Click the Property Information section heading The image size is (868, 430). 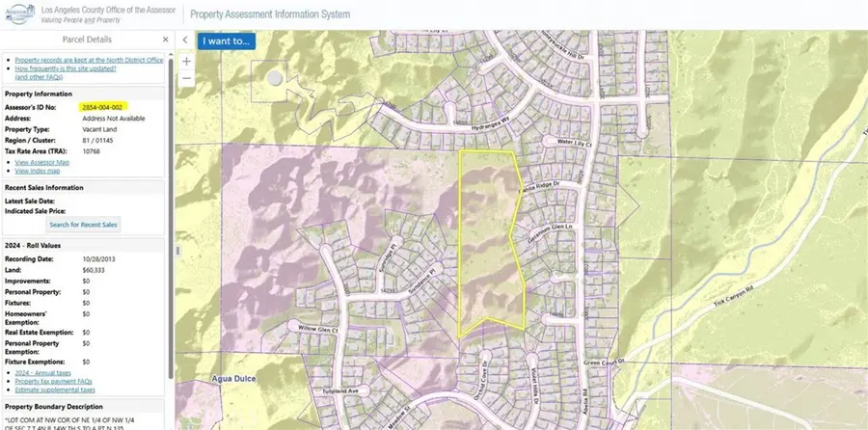pos(39,94)
